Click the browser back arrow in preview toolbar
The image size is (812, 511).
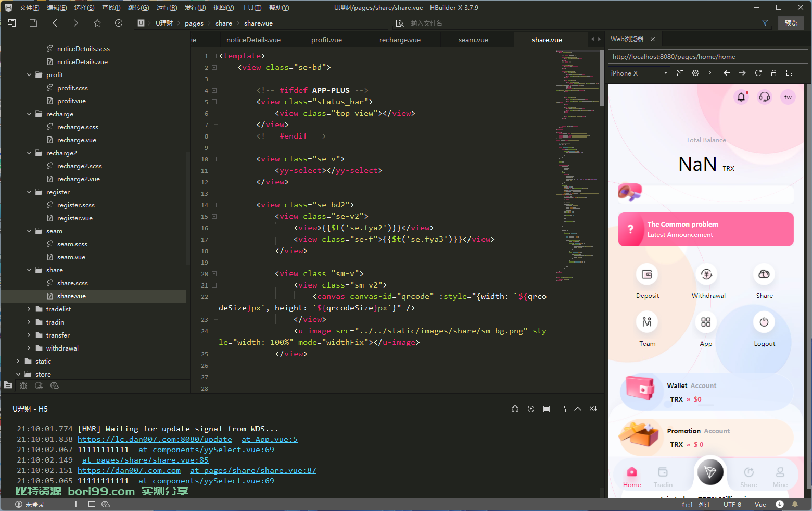[x=727, y=73]
